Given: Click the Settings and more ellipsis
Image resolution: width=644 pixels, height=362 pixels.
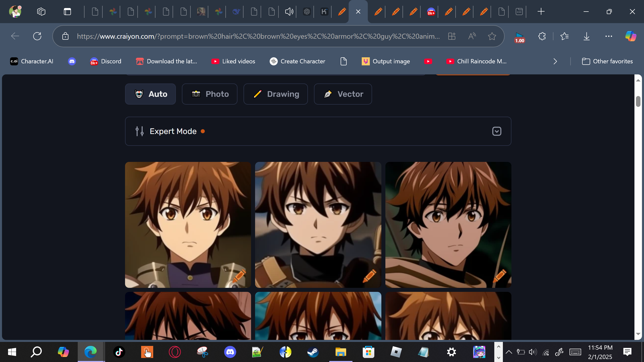Looking at the screenshot, I should pos(609,36).
